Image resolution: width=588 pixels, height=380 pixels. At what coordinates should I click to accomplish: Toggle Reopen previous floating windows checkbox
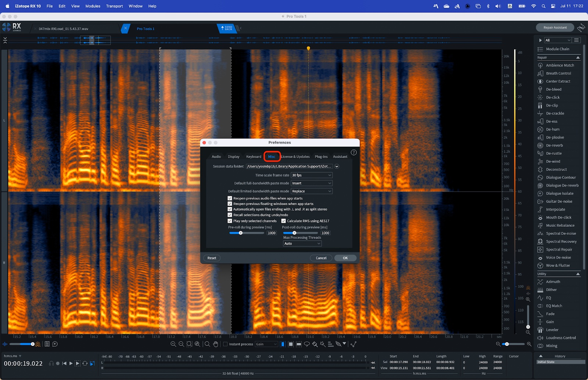(x=230, y=204)
